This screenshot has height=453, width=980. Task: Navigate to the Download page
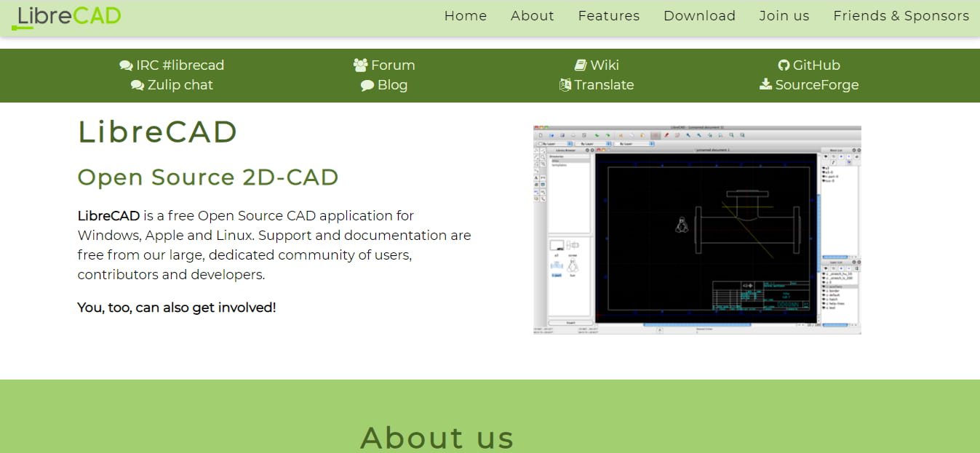click(700, 16)
